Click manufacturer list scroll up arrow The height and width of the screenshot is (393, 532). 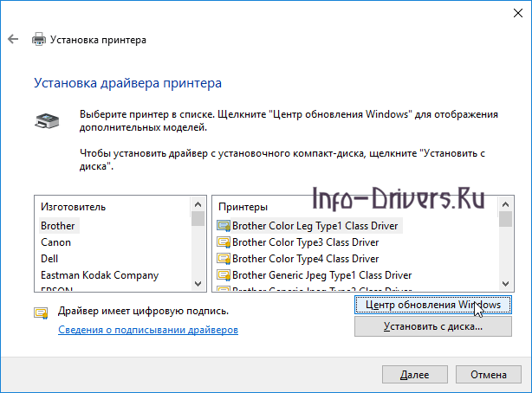198,204
